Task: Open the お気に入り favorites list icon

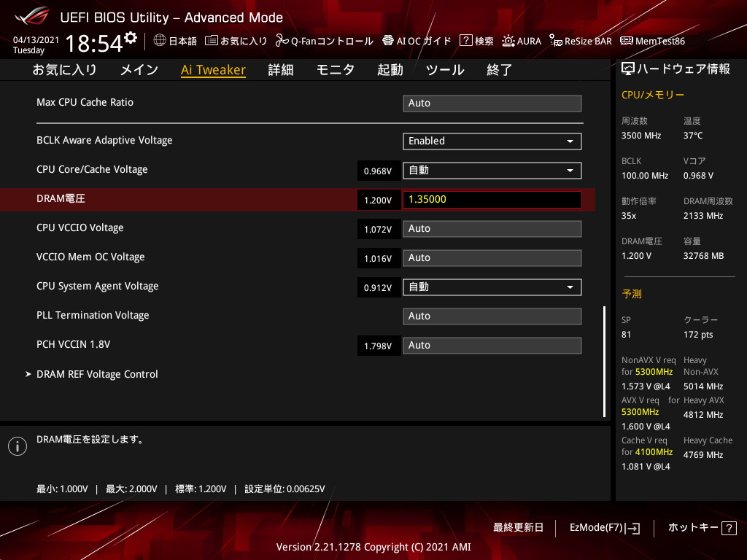Action: 211,41
